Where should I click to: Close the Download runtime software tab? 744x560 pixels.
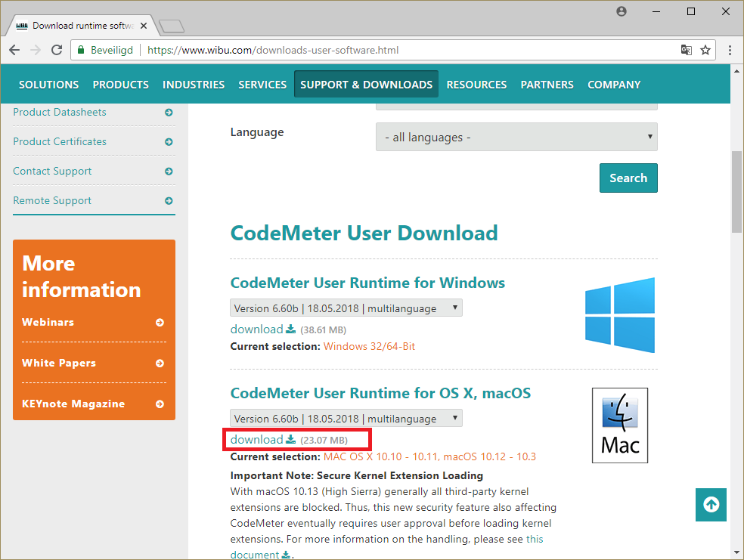point(144,26)
